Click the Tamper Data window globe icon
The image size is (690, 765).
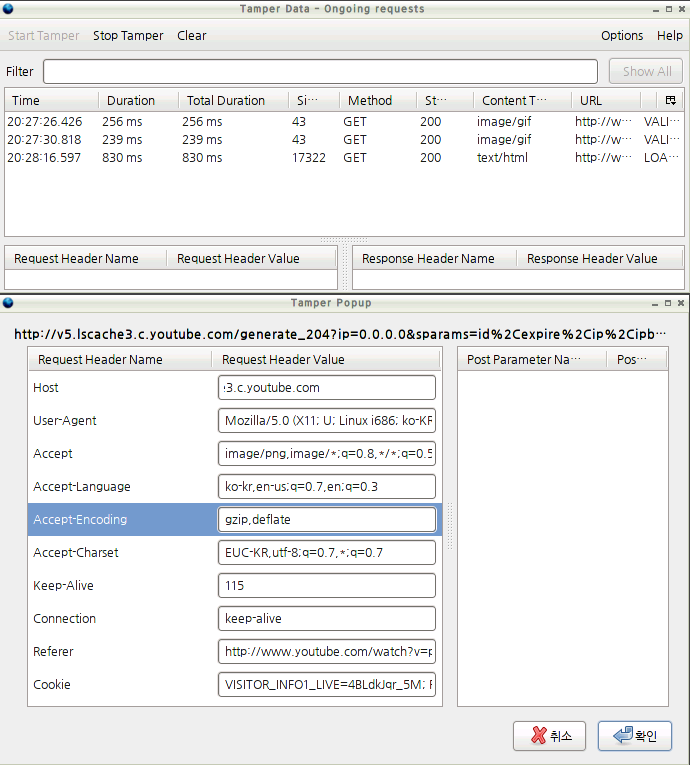8,9
